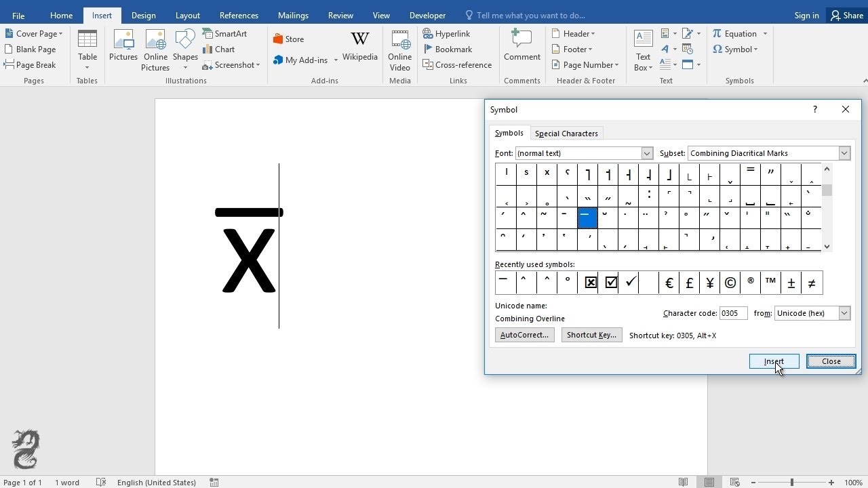Switch to Print Layout view

coord(709,482)
